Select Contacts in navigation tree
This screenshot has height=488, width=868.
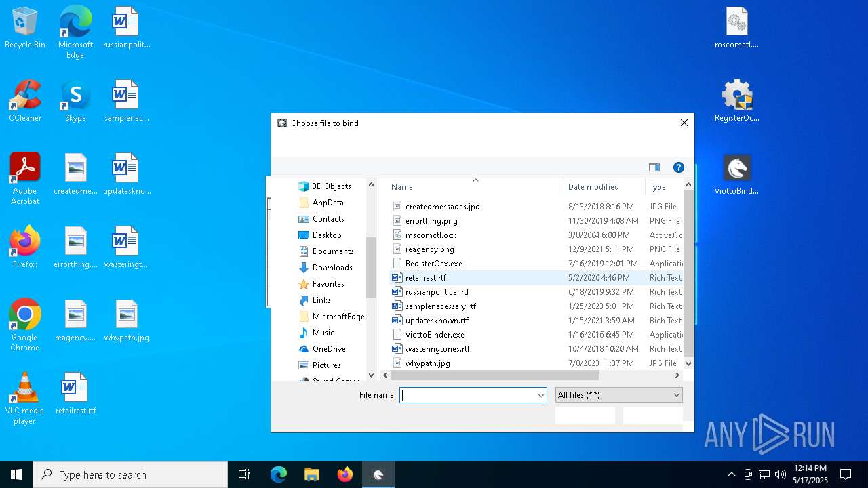(x=321, y=219)
